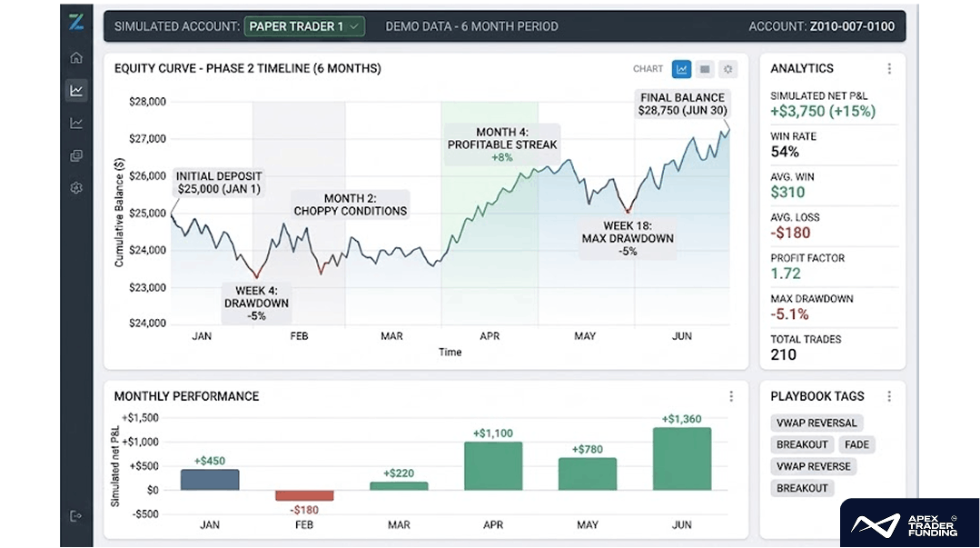Screen dimensions: 980x548
Task: Select the line chart view toggle
Action: (681, 69)
